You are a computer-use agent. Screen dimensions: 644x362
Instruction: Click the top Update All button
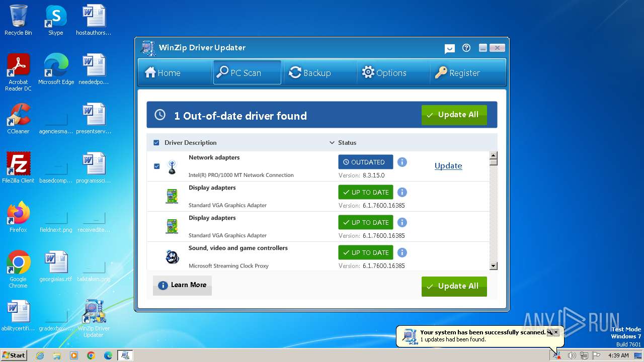click(x=454, y=115)
